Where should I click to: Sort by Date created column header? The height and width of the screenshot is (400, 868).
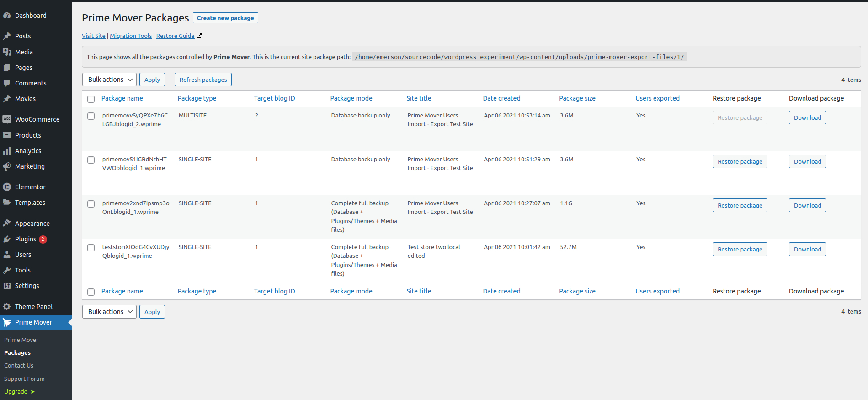click(x=502, y=98)
